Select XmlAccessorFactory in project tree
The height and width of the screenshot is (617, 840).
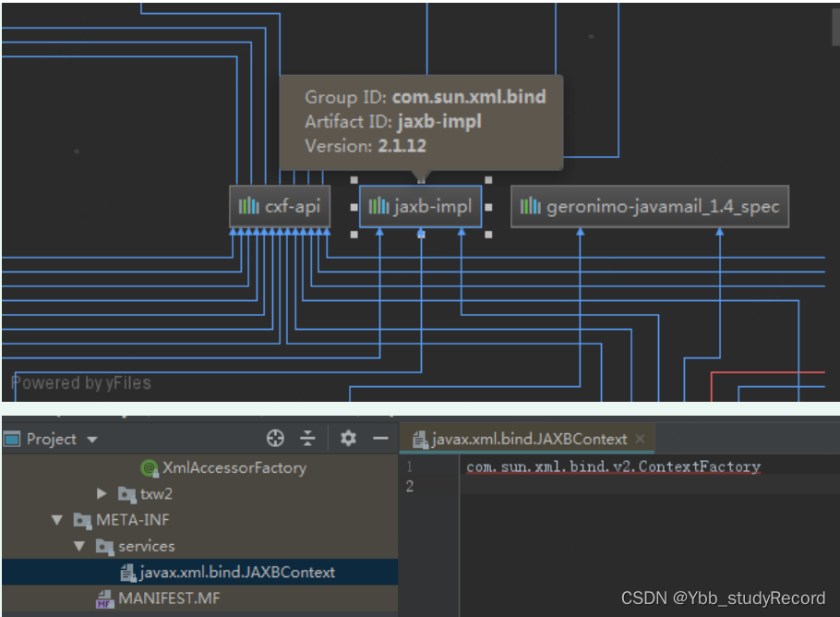(234, 468)
